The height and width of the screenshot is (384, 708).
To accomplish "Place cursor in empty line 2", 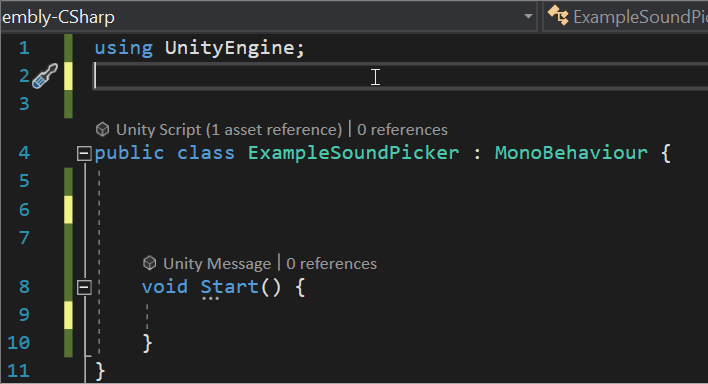I will pyautogui.click(x=401, y=76).
